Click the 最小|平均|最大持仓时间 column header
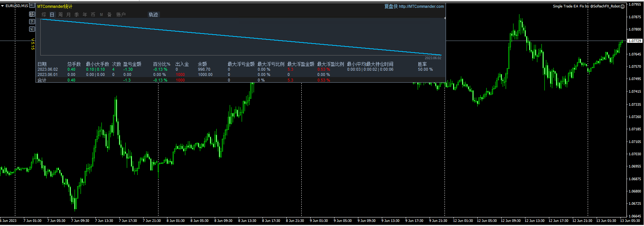The height and width of the screenshot is (226, 644). (x=370, y=64)
